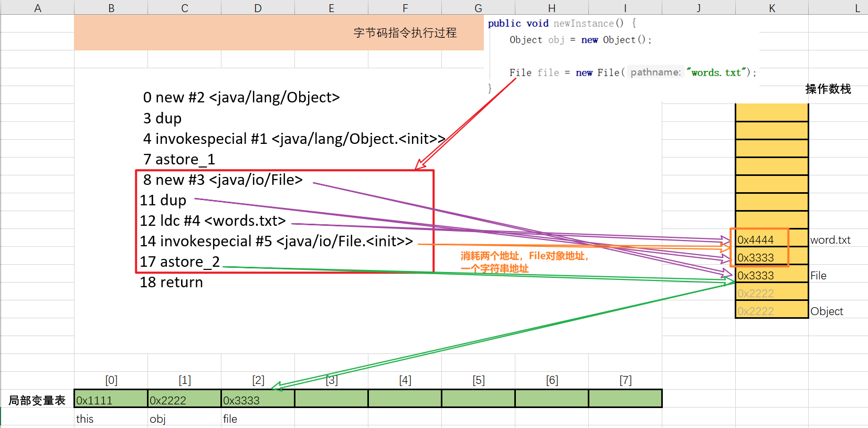
Task: Click bytecode line '8 new #3 <java/io/File>'
Action: pos(223,180)
